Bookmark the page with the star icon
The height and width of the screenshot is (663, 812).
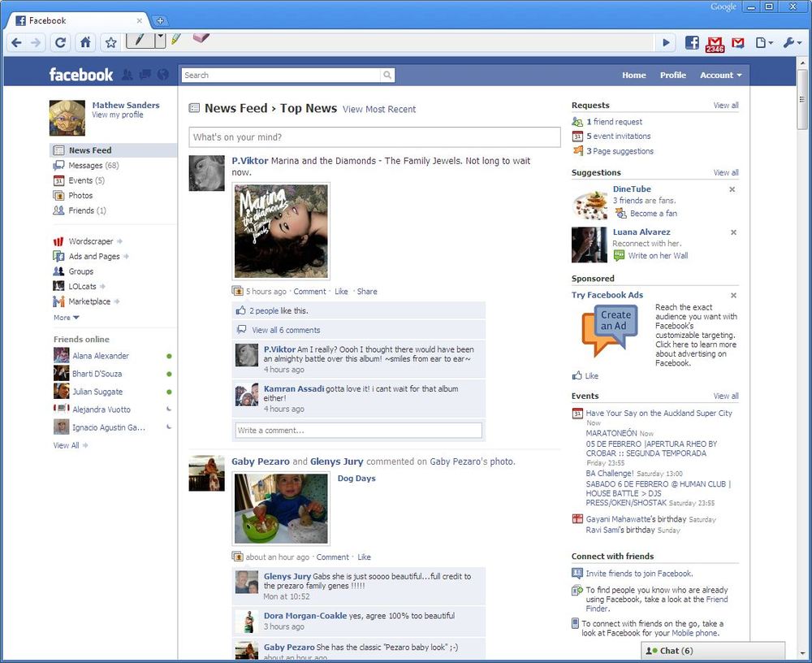pos(111,43)
